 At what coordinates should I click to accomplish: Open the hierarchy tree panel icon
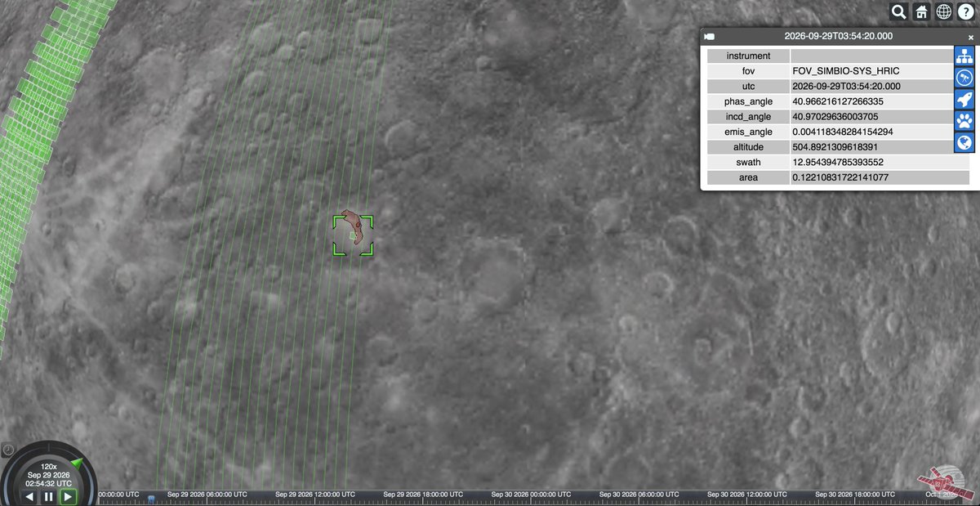tap(964, 56)
